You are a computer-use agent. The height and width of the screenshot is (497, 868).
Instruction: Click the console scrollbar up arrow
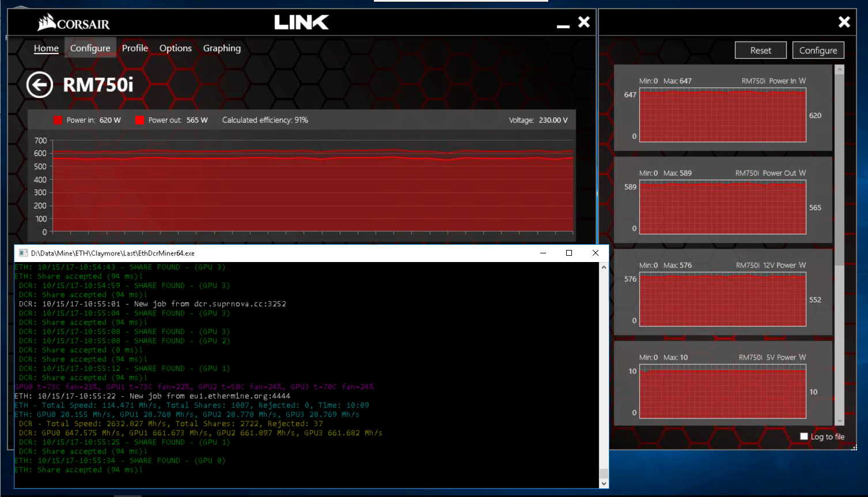click(x=604, y=267)
